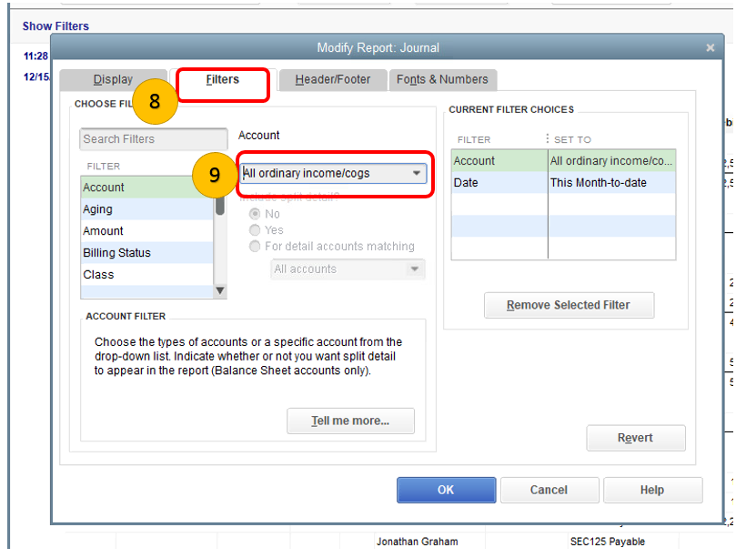756x558 pixels.
Task: Open the dropdown arrow beside All ordinary income/cogs
Action: click(x=417, y=173)
